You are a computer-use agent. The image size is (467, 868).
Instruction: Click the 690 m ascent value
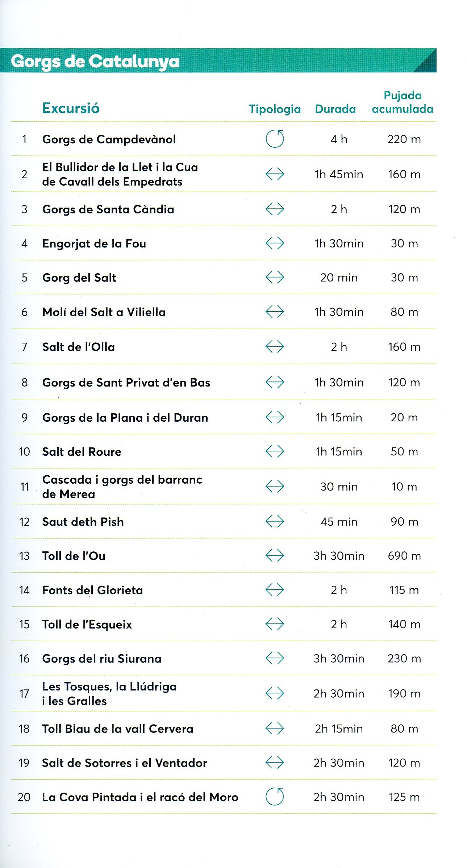404,556
